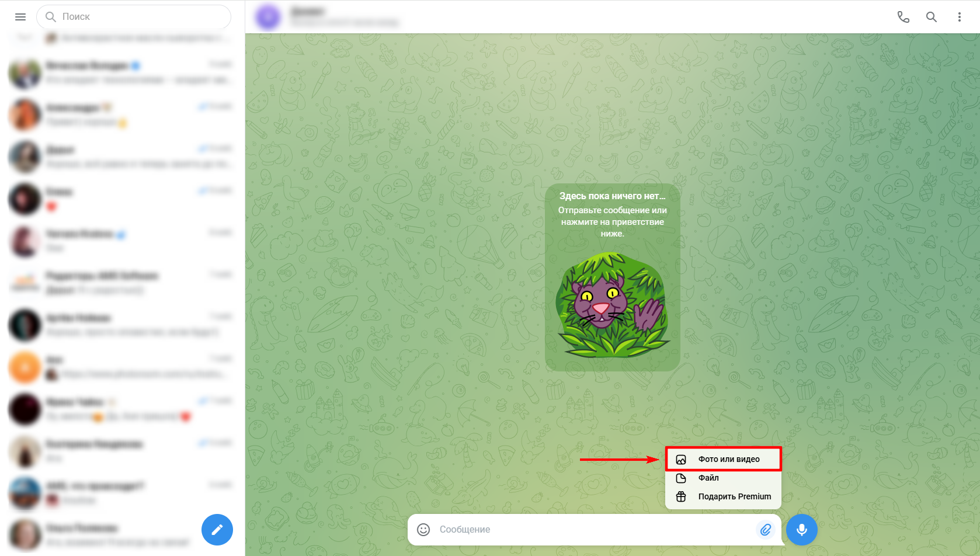Image resolution: width=980 pixels, height=556 pixels.
Task: Open the hamburger main menu
Action: tap(20, 17)
